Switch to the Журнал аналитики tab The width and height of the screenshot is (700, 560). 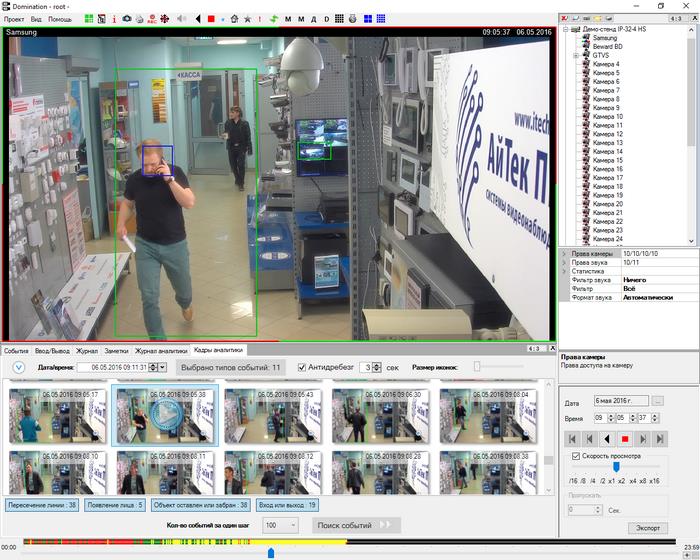161,351
